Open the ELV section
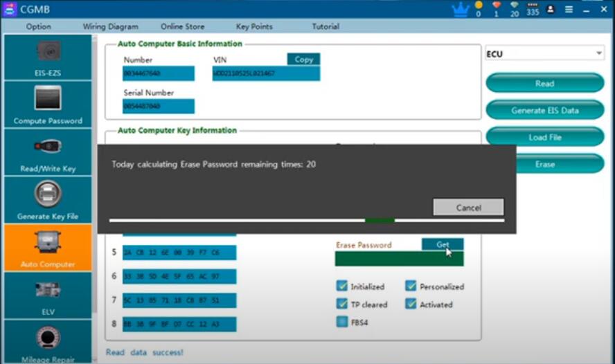615x364 pixels. point(48,295)
